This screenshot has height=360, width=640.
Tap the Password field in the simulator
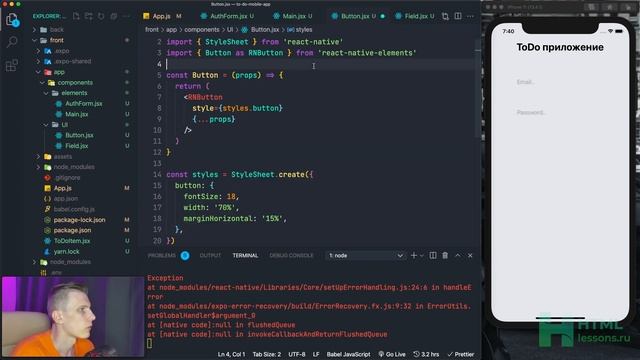pyautogui.click(x=560, y=112)
